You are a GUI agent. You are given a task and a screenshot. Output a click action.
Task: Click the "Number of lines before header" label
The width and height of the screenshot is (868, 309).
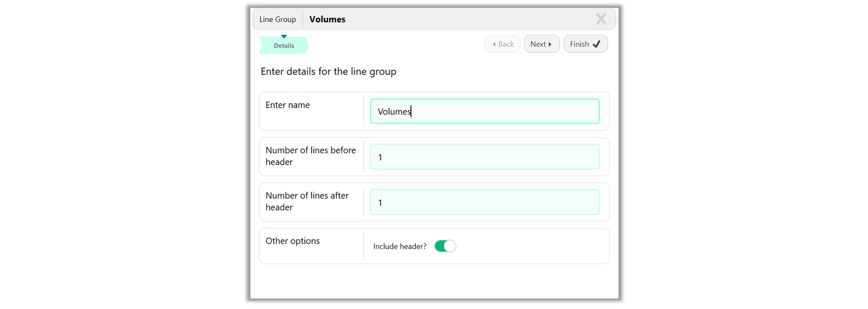coord(310,156)
